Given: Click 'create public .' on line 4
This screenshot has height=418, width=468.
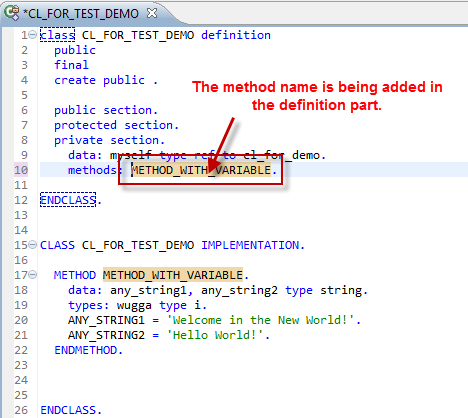Looking at the screenshot, I should pos(106,80).
